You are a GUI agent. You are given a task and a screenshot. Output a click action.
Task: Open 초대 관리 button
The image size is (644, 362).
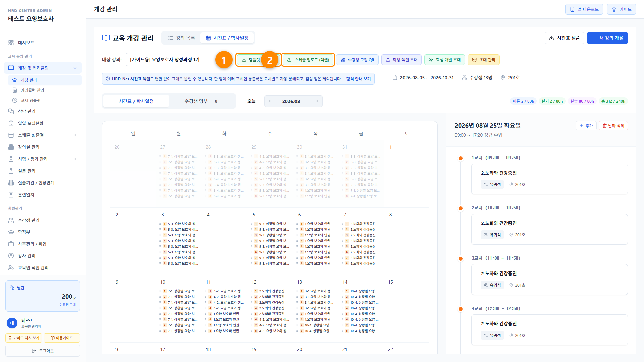pyautogui.click(x=484, y=60)
